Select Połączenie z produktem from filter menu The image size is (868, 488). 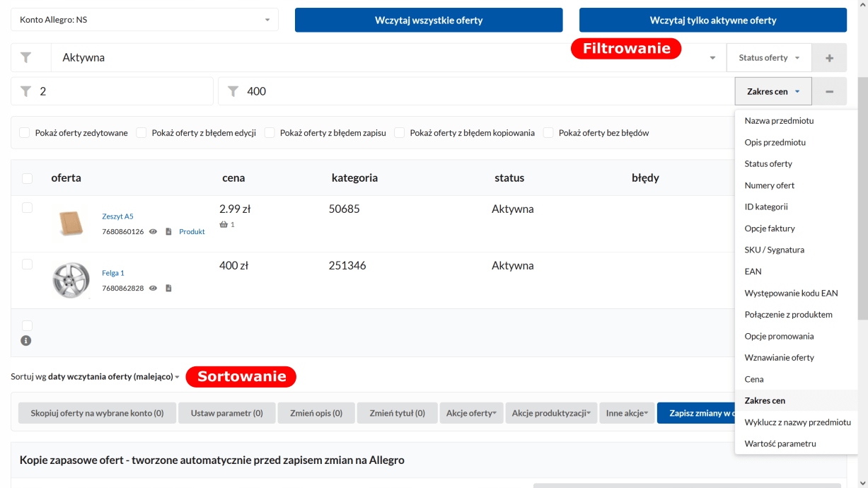point(796,315)
